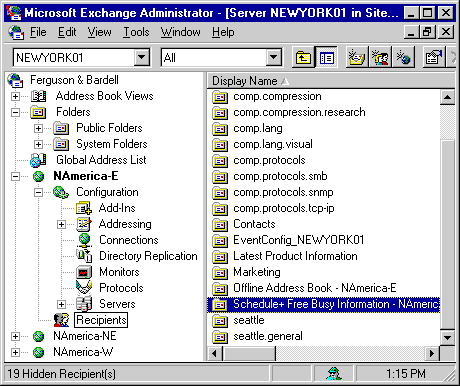This screenshot has width=460, height=386.
Task: Click the Public Folders folder icon
Action: [61, 128]
